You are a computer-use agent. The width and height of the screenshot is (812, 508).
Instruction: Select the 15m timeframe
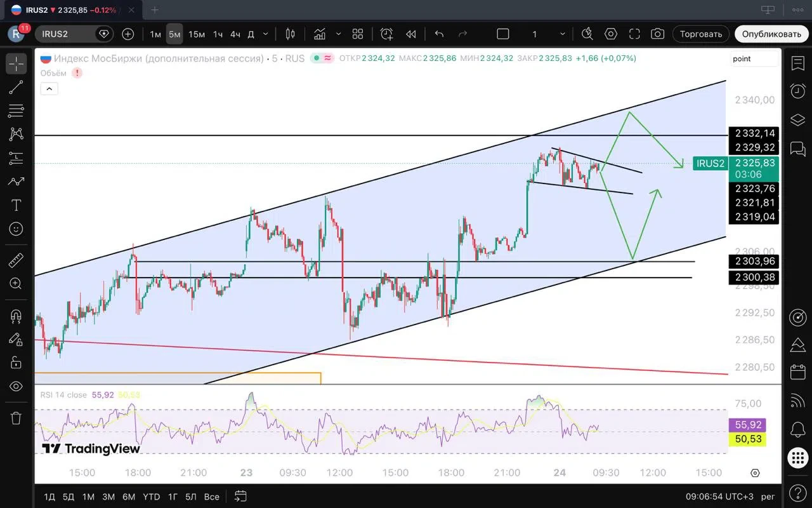[197, 34]
